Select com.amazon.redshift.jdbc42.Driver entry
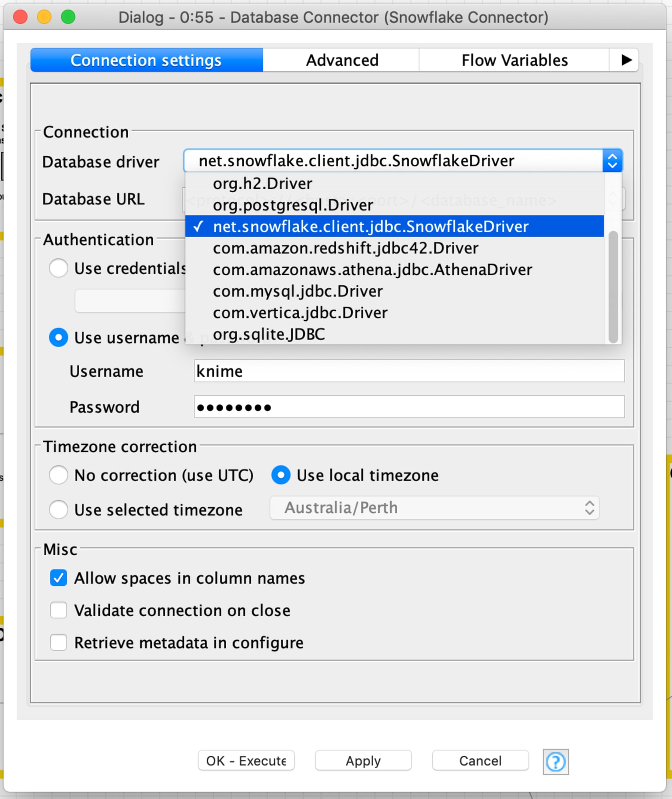The image size is (672, 799). 395,248
